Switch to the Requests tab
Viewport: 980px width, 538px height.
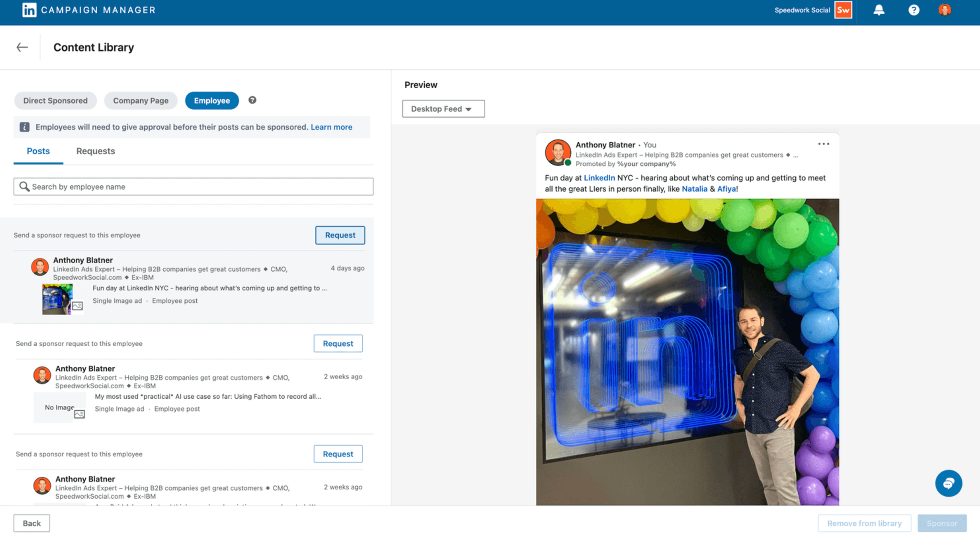pos(96,151)
